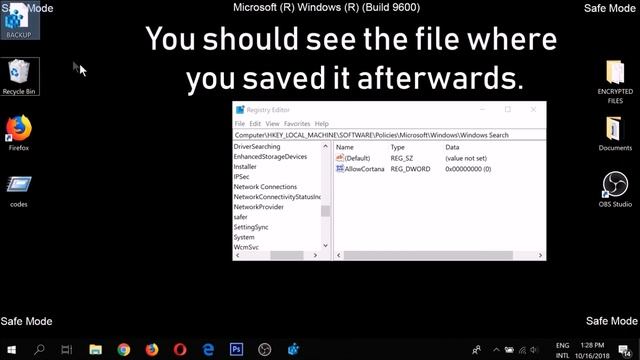Select the AllowCortana DWORD value

tap(360, 169)
